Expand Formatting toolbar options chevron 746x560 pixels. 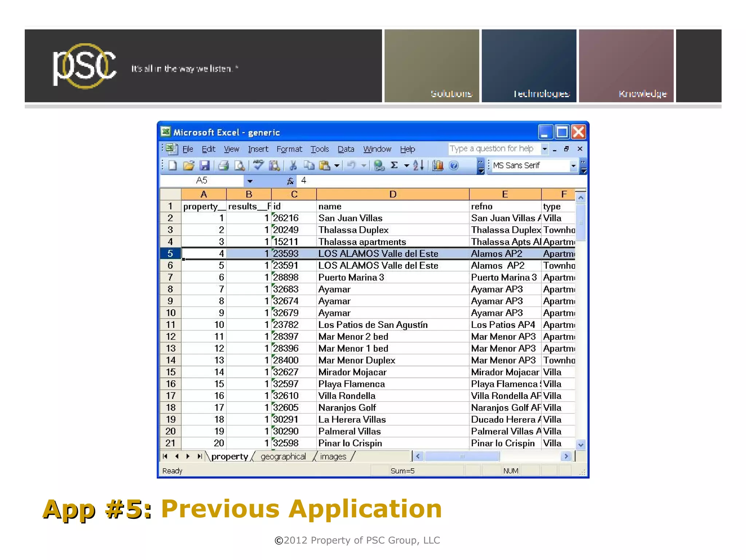click(x=583, y=166)
